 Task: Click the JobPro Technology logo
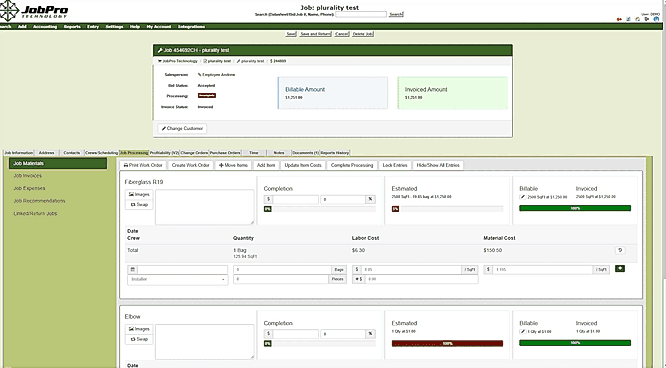coord(34,11)
